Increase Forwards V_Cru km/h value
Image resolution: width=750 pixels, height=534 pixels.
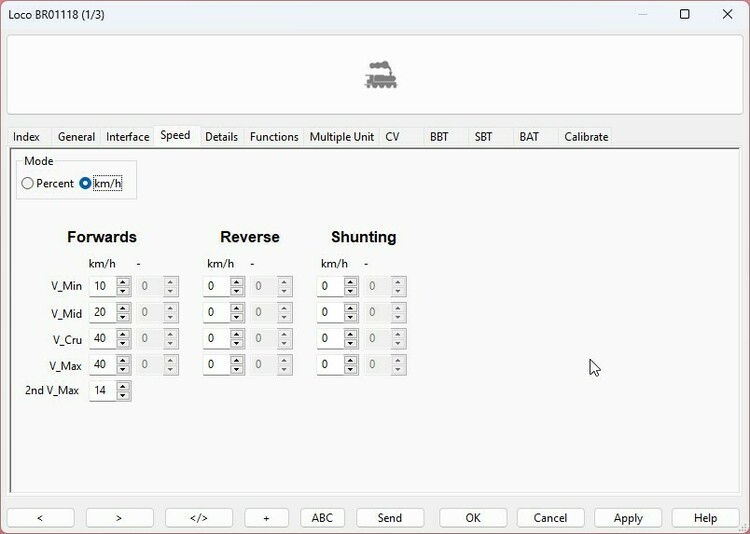(x=123, y=334)
